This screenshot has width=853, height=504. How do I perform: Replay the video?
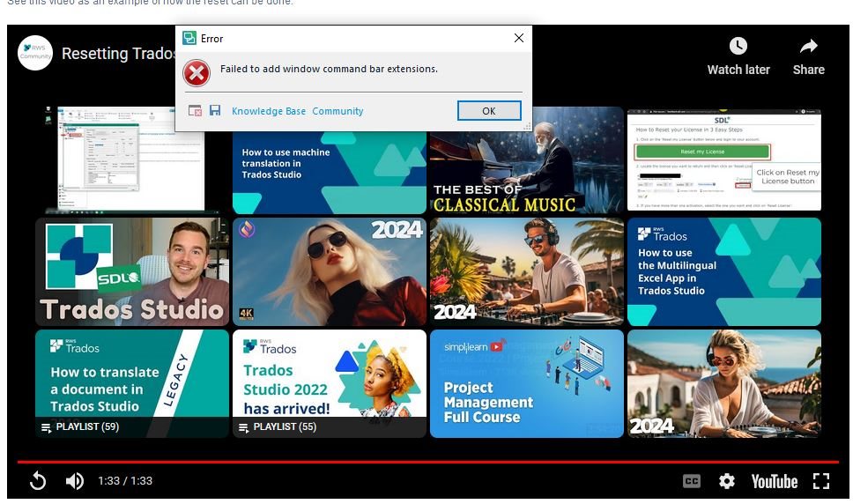pos(38,480)
